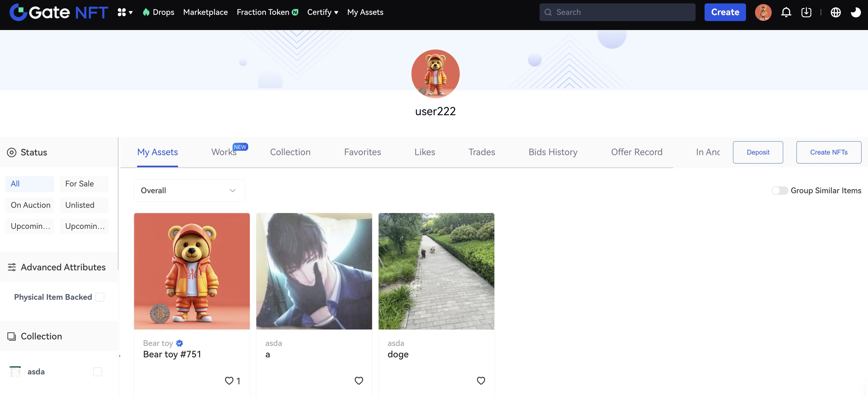The image size is (868, 397).
Task: Check Physical Item Backed checkbox
Action: coord(100,297)
